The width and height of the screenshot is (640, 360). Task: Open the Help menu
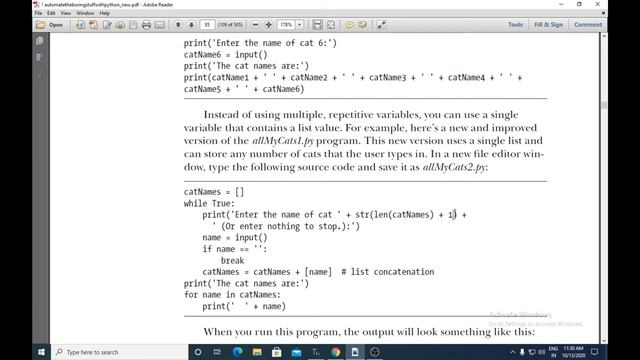[x=104, y=13]
